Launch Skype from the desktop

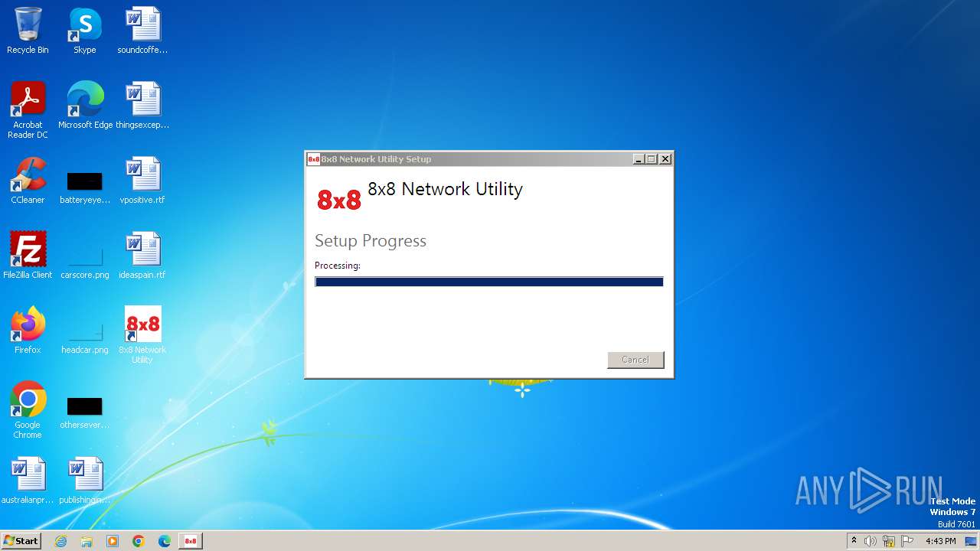[85, 31]
